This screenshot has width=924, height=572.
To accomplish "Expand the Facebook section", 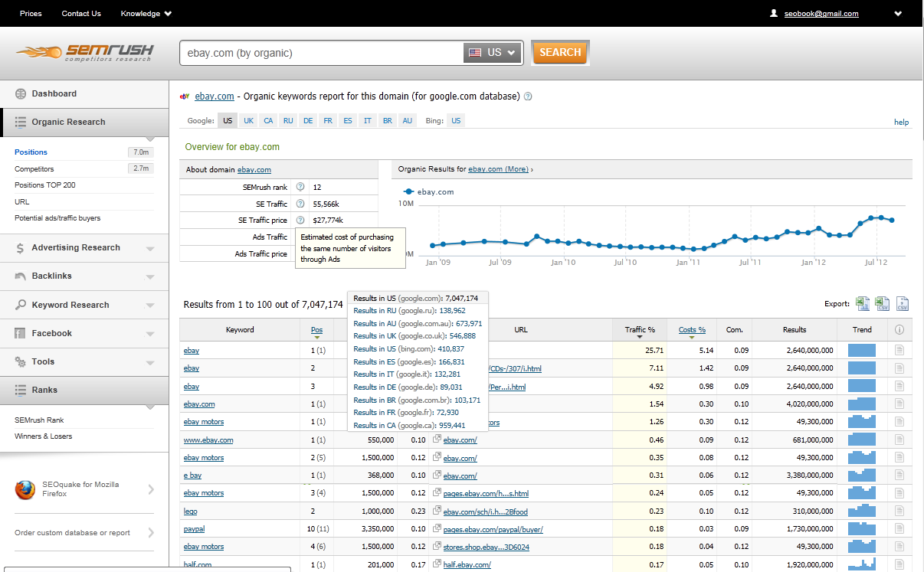I will (149, 334).
